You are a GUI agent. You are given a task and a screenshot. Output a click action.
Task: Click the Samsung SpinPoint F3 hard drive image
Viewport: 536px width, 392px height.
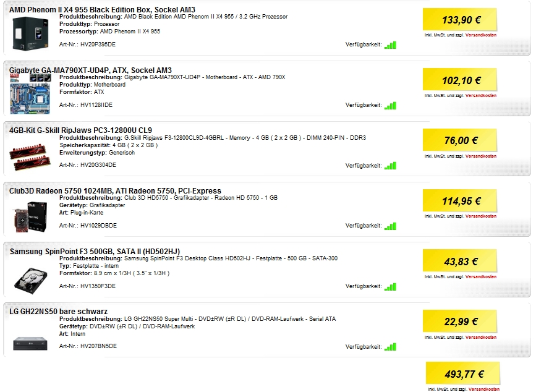click(31, 281)
